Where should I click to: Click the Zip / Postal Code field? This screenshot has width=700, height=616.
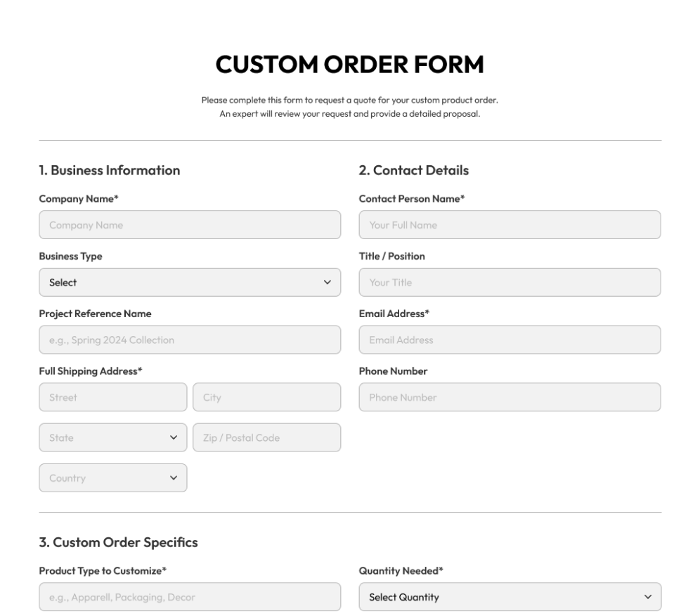pyautogui.click(x=266, y=437)
